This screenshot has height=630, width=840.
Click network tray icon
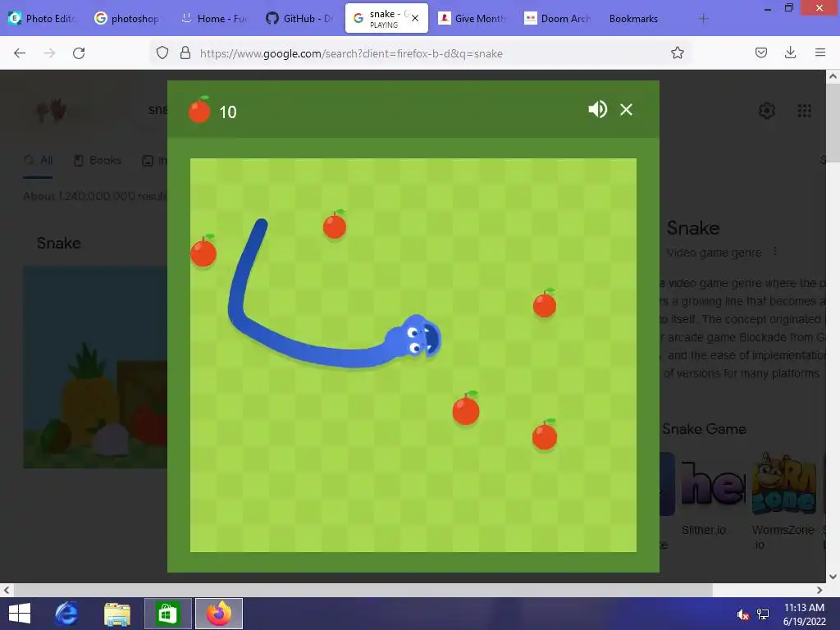tap(763, 614)
